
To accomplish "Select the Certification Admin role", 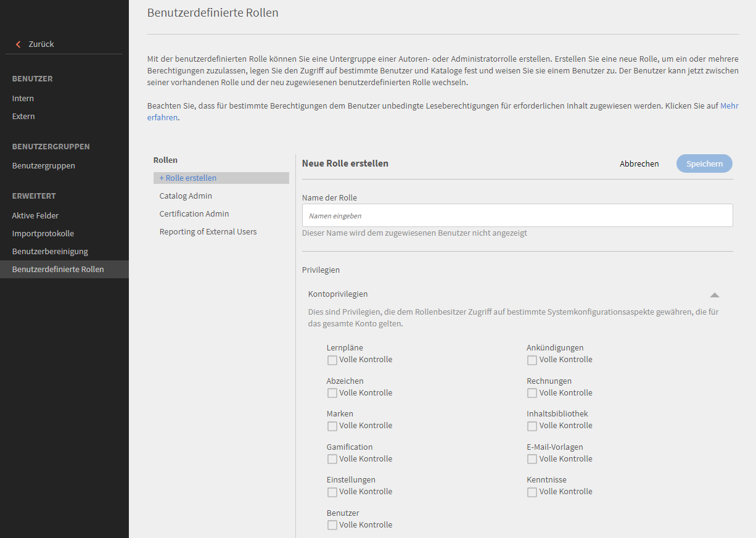I will (194, 214).
